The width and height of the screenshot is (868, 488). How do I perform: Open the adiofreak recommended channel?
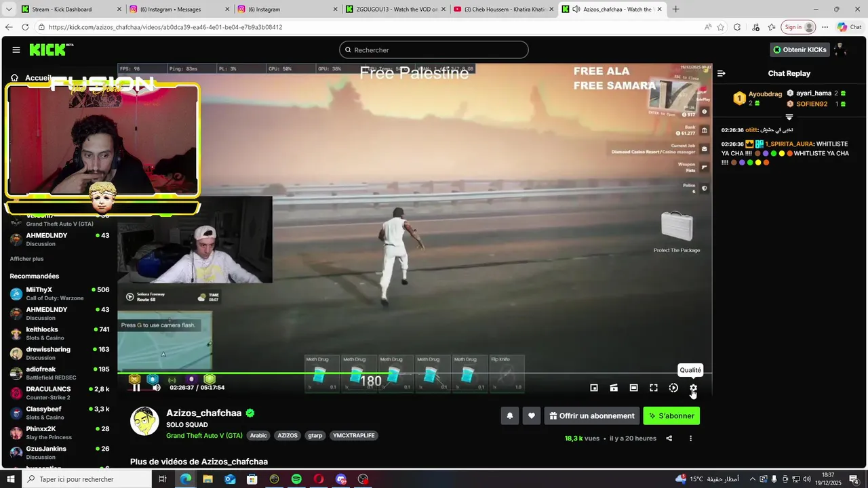click(60, 373)
